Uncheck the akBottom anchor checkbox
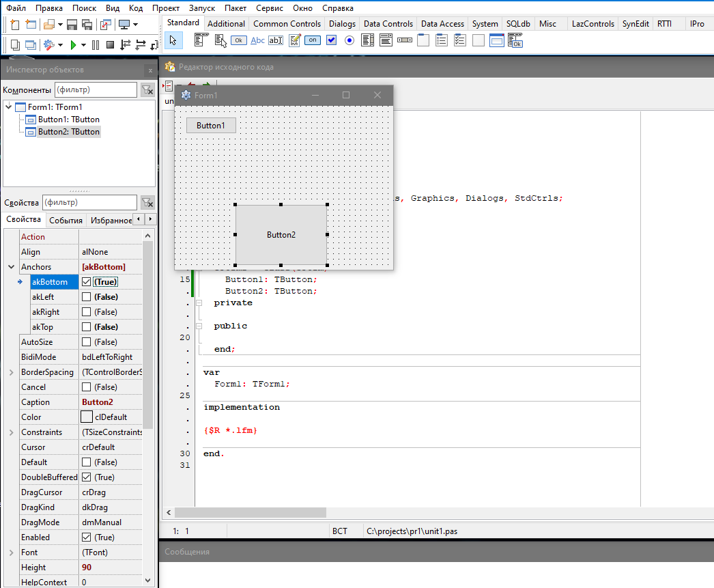The image size is (714, 588). coord(87,282)
